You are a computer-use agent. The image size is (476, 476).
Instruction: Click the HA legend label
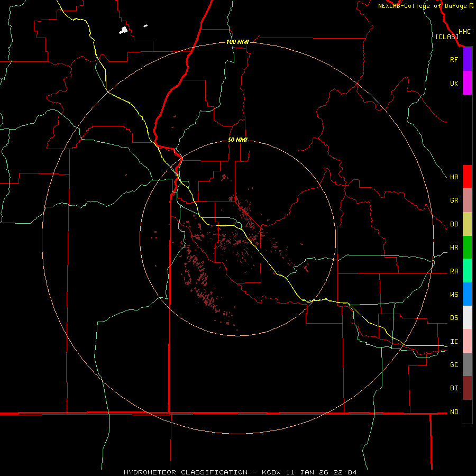454,177
